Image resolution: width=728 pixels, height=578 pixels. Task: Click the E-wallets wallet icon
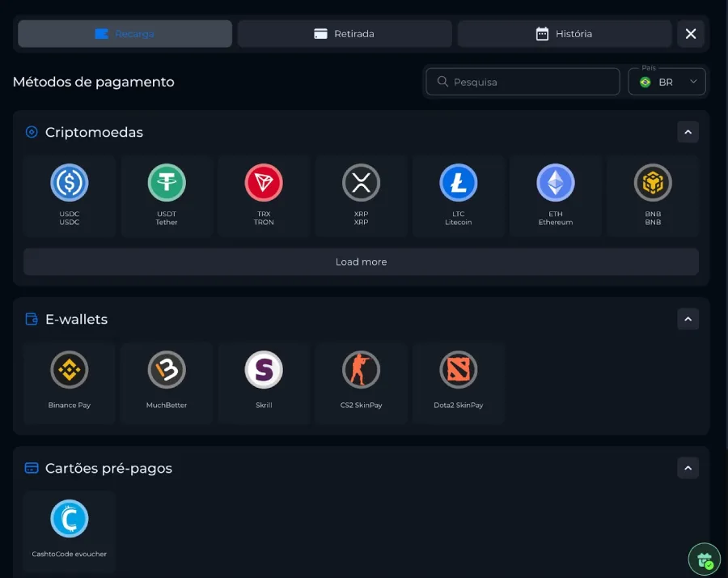[x=32, y=319]
